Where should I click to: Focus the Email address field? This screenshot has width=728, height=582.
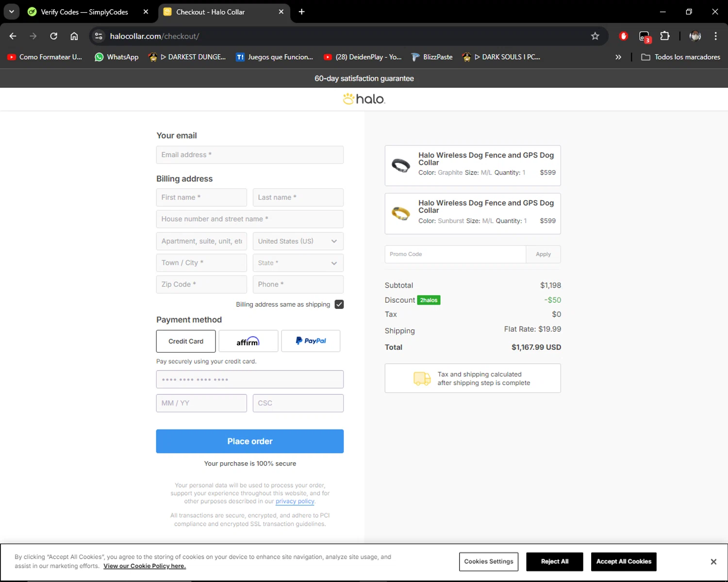(x=250, y=155)
